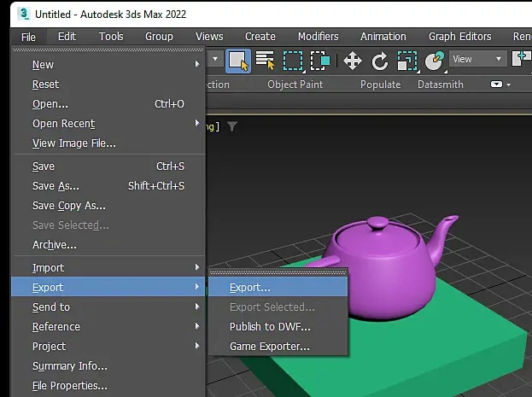Highlight the Export item in File menu
This screenshot has height=397, width=532.
point(108,287)
